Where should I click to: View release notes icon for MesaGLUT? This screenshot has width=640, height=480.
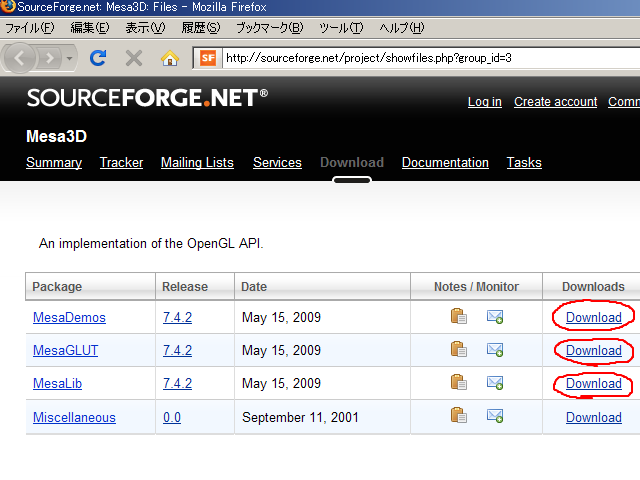pyautogui.click(x=459, y=349)
